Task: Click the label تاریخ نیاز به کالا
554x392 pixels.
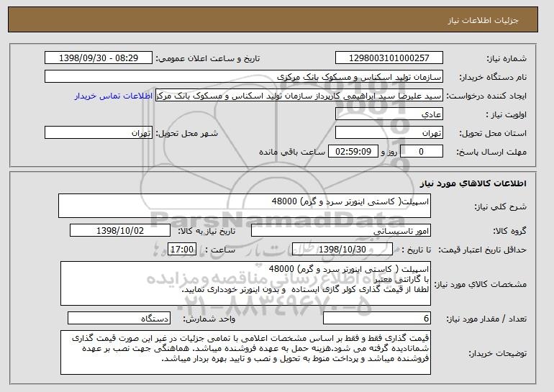Action: [206, 232]
